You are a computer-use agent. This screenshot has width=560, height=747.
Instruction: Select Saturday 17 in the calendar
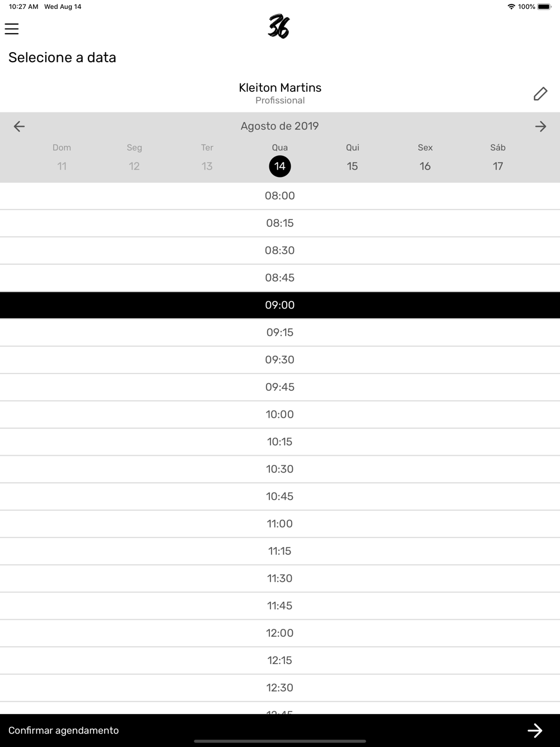[498, 166]
